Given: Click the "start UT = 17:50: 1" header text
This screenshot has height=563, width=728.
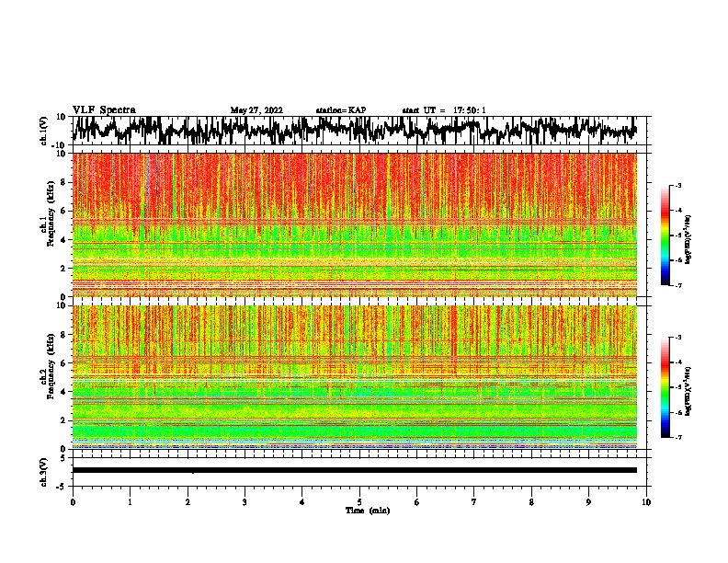Looking at the screenshot, I should pyautogui.click(x=444, y=110).
